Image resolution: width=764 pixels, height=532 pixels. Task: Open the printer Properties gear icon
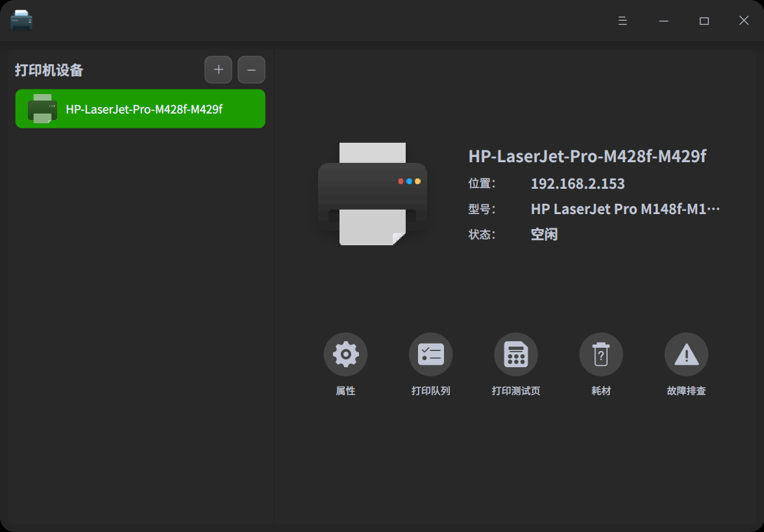click(x=345, y=354)
